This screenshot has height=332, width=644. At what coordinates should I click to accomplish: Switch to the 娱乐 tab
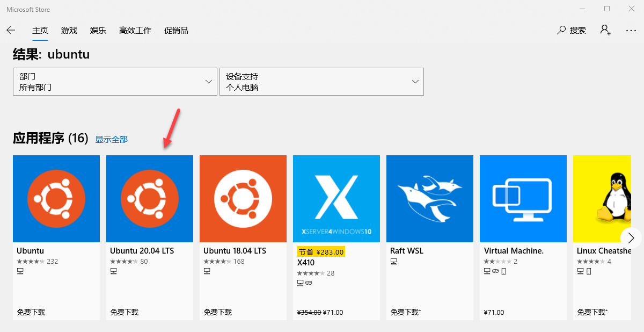tap(98, 31)
